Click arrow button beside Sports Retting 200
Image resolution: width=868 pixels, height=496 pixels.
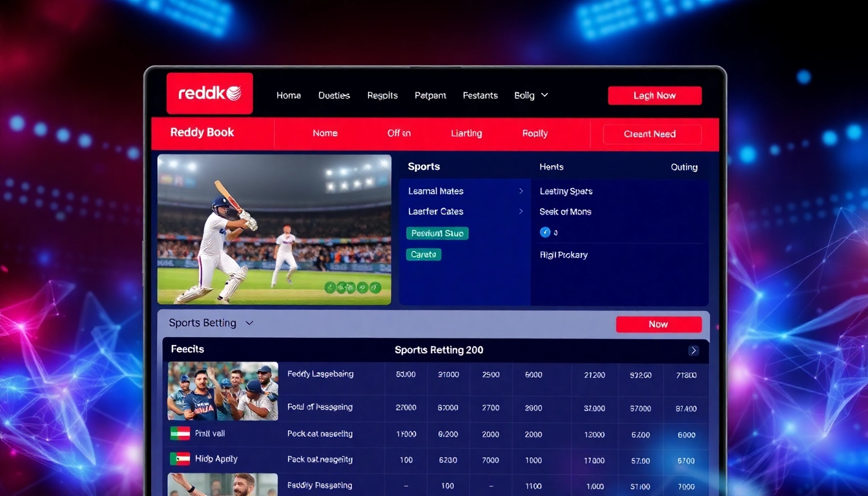tap(694, 350)
